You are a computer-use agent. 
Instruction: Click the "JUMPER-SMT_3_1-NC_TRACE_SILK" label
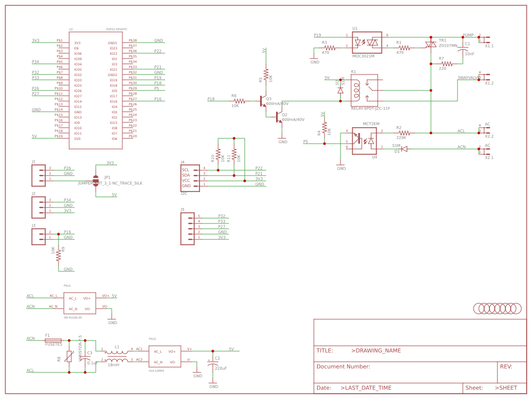pos(110,183)
